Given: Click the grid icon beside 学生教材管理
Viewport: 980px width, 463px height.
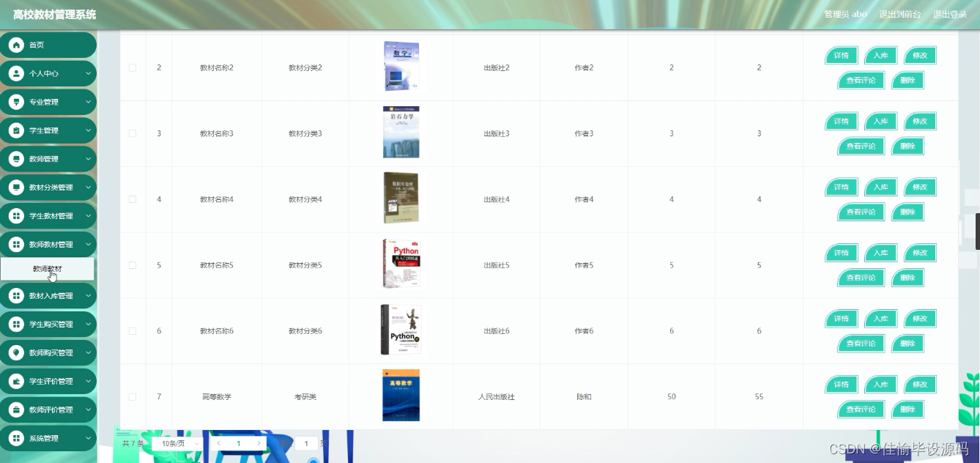Looking at the screenshot, I should [x=16, y=216].
